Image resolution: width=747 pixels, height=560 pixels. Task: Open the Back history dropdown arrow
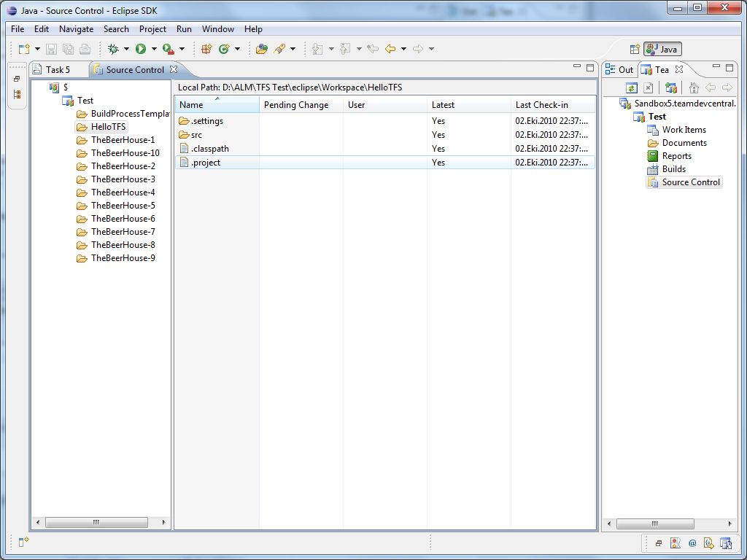[403, 49]
